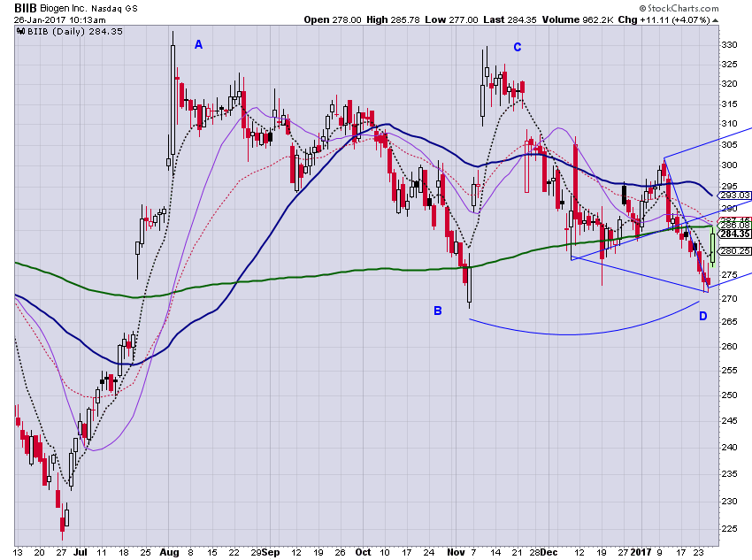Click the 330 price axis label
The image size is (752, 560).
point(730,45)
